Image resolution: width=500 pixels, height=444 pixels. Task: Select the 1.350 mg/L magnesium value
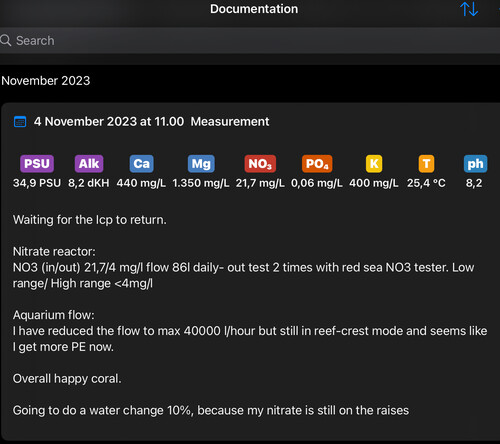tap(201, 183)
